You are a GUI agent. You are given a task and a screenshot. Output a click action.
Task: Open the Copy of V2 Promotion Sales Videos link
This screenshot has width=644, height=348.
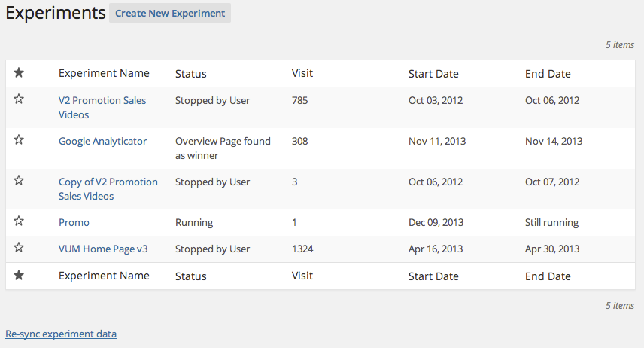pos(108,189)
